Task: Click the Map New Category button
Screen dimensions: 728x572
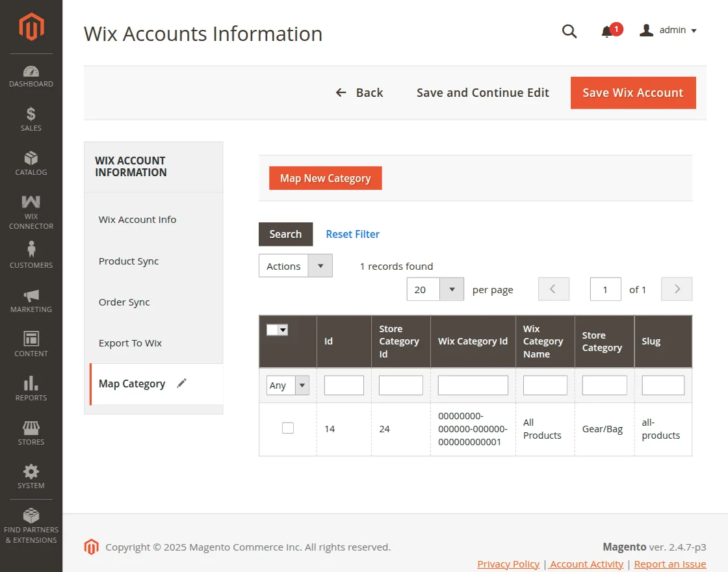Action: click(x=326, y=178)
